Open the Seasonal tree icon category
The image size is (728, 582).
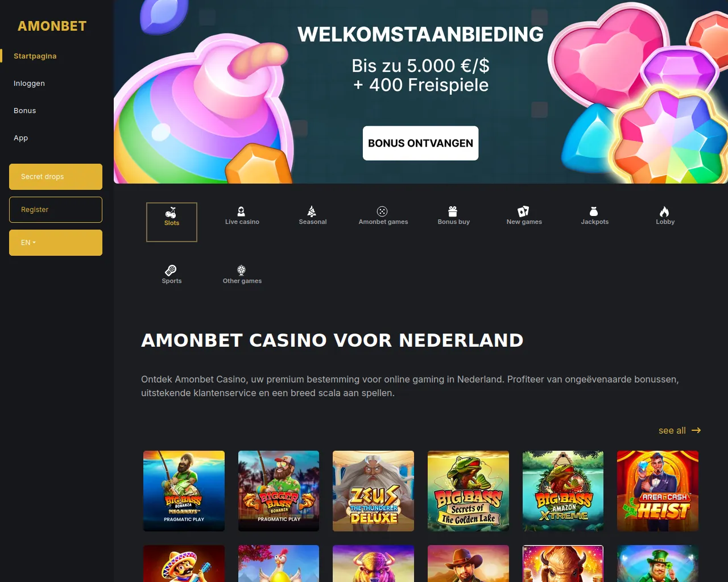click(x=312, y=216)
